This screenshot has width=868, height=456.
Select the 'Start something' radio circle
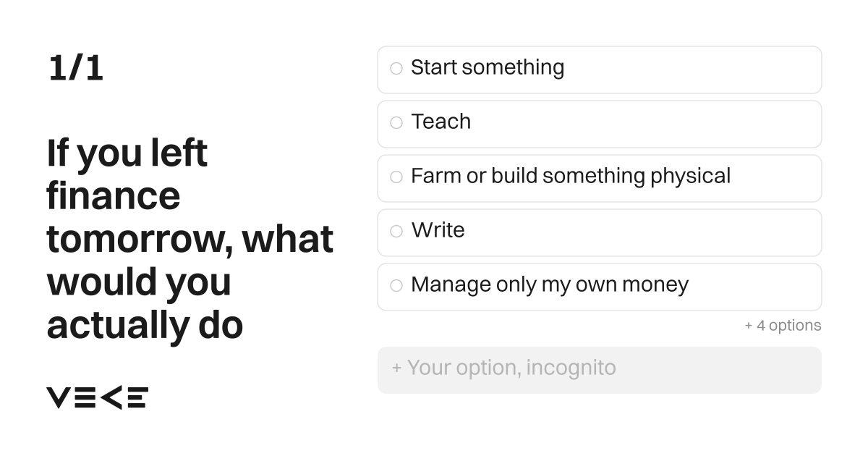click(x=396, y=69)
